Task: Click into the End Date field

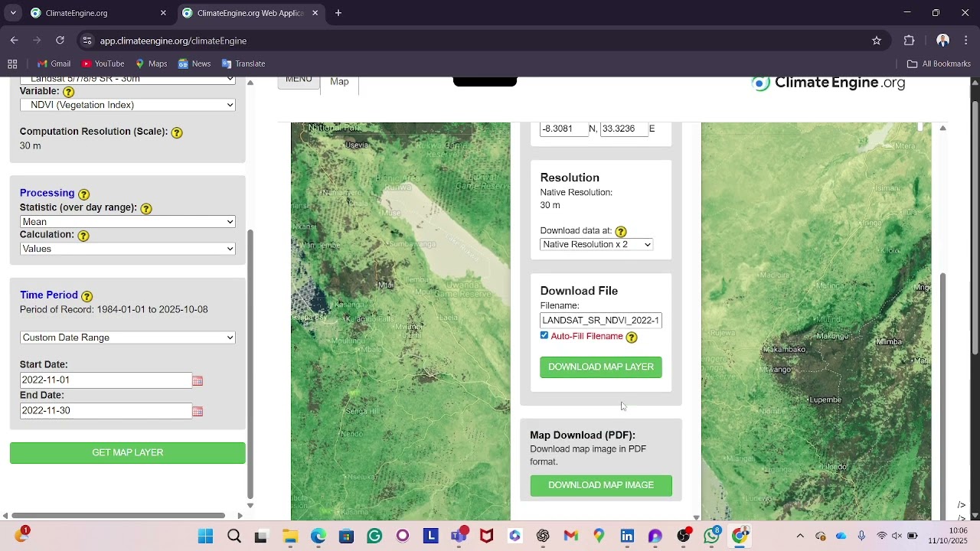Action: 106,411
